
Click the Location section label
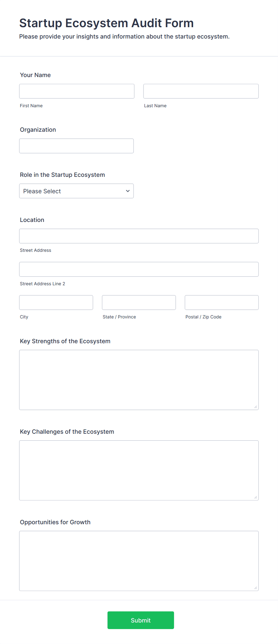[32, 220]
